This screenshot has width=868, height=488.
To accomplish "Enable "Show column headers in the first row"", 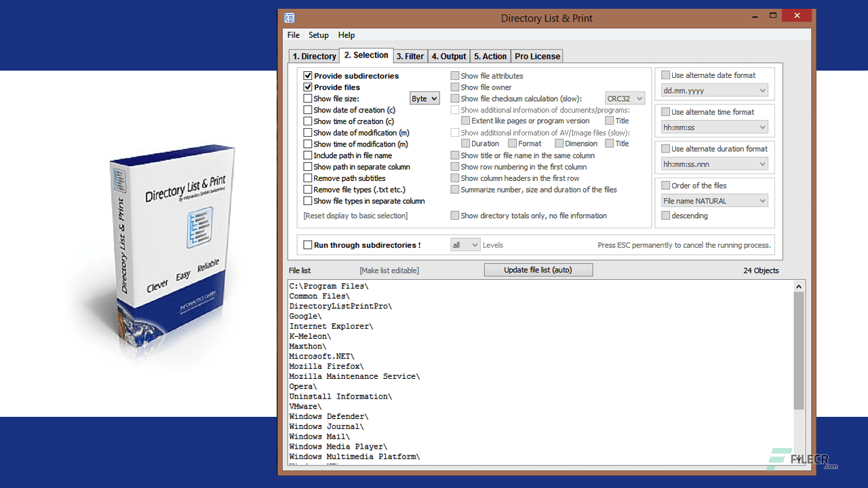I will tap(455, 178).
